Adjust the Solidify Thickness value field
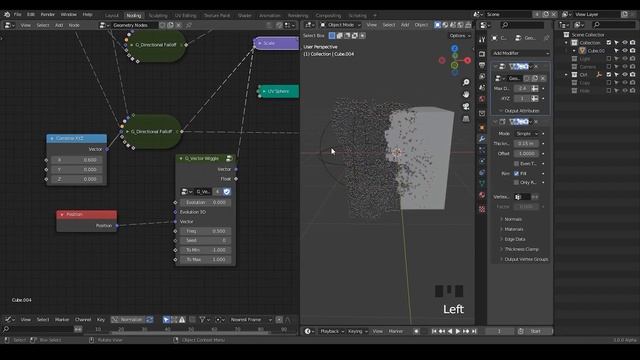 point(526,144)
